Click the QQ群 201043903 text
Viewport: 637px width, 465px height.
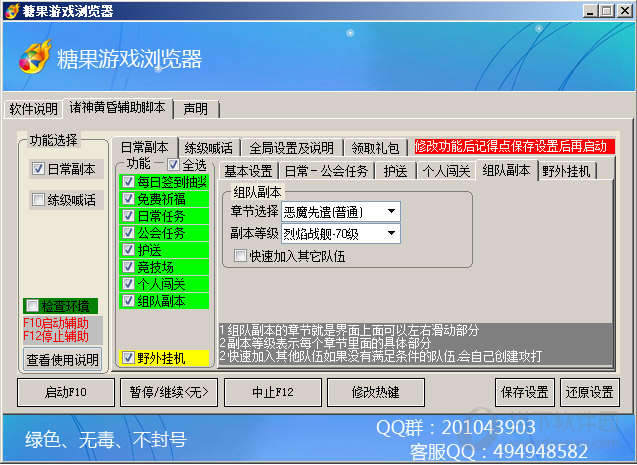point(456,427)
